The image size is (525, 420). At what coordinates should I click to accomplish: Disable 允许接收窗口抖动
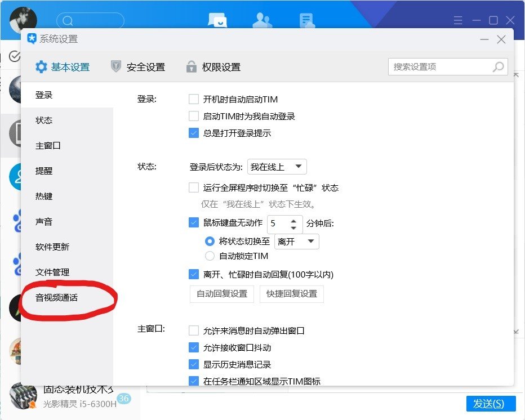coord(194,347)
